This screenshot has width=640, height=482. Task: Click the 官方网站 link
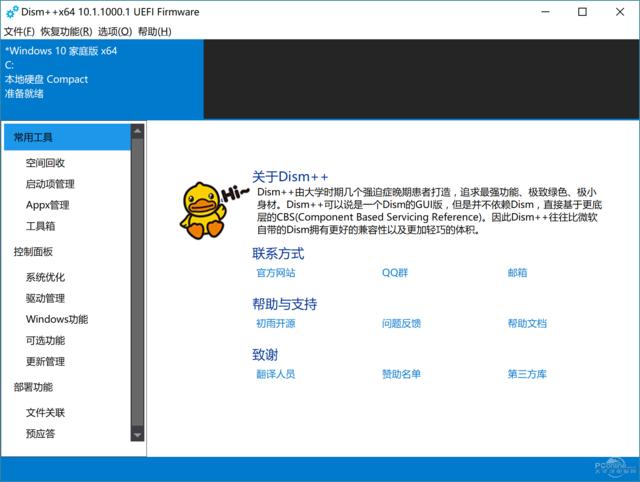[276, 272]
